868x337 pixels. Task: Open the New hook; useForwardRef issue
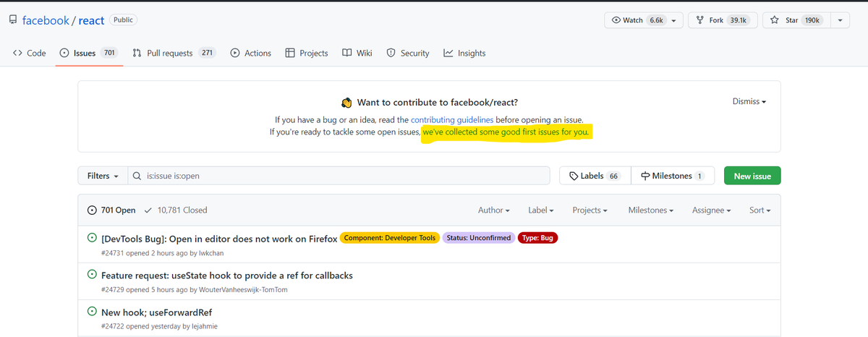156,312
